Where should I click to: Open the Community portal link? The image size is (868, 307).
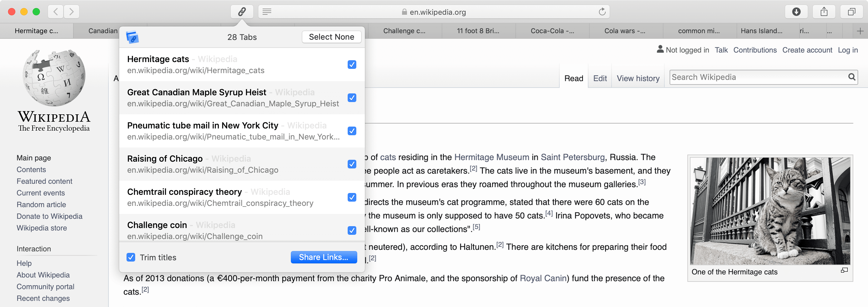[x=45, y=286]
